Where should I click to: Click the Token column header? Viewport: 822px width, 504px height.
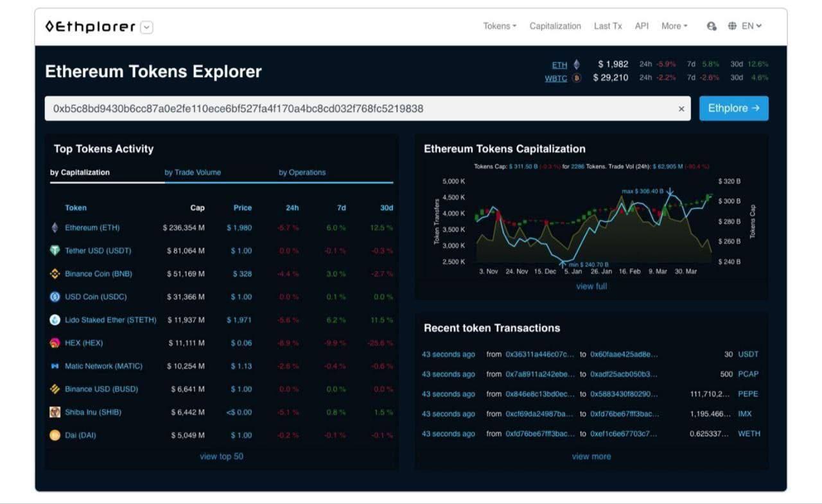(76, 208)
